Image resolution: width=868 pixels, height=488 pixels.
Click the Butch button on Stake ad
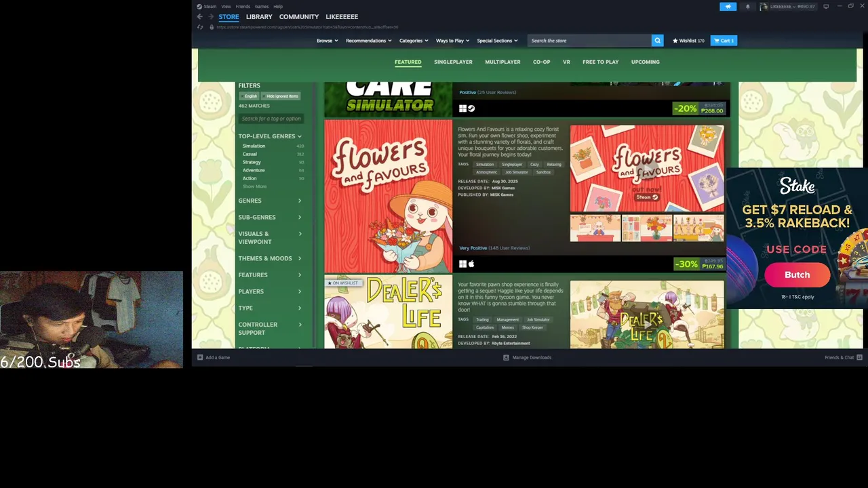point(797,274)
